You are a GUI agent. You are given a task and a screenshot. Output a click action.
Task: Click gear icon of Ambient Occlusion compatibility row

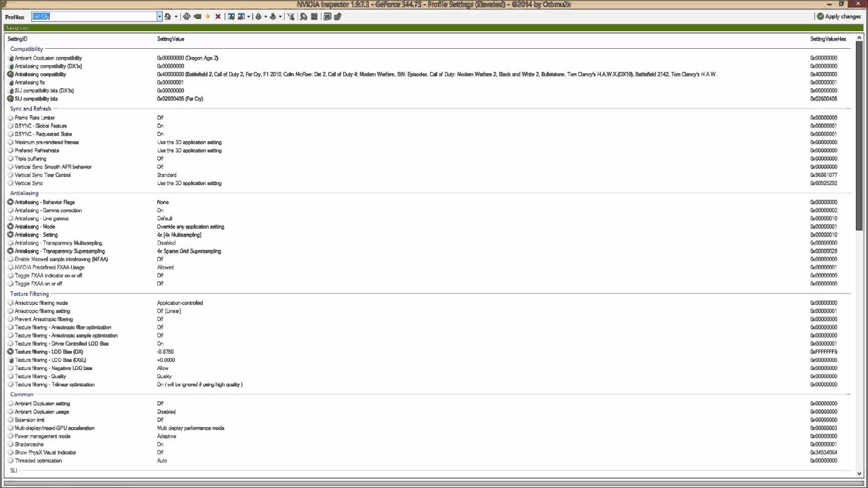10,58
